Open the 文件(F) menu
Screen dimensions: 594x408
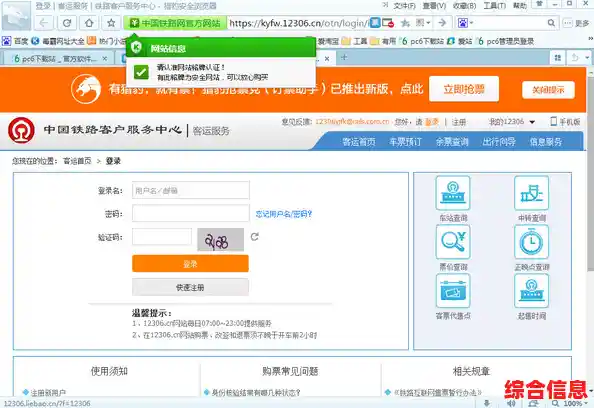(404, 6)
